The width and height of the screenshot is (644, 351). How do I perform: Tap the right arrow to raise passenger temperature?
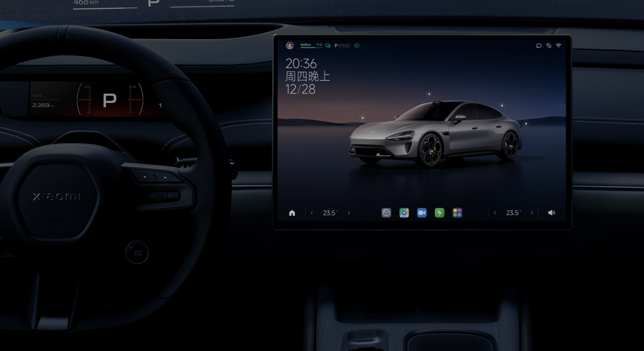(x=532, y=213)
